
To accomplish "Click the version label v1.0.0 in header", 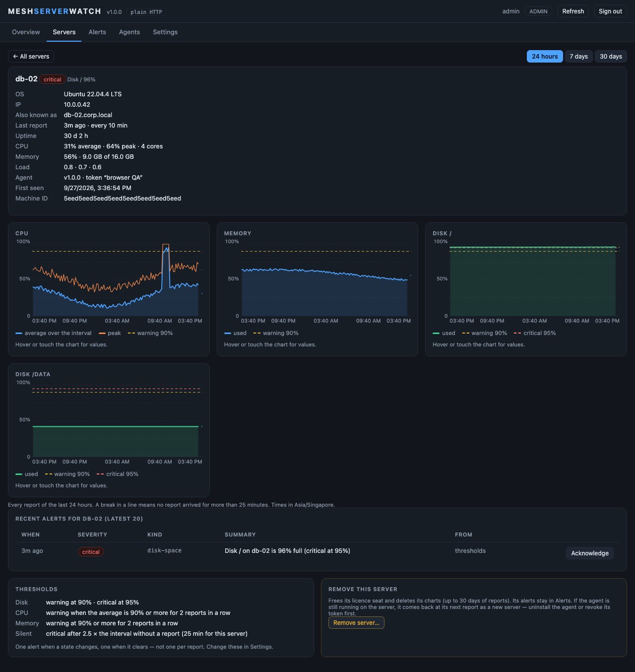I will (114, 12).
